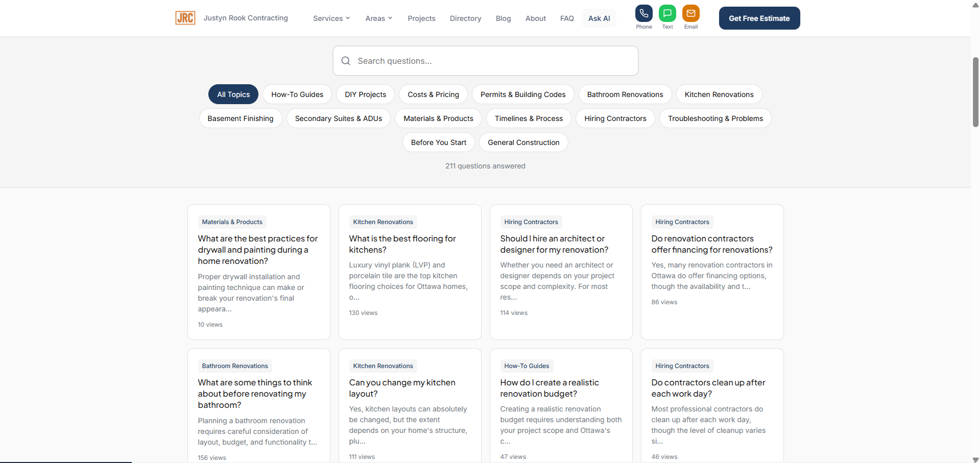The image size is (980, 463).
Task: Open the Text message icon
Action: (667, 14)
